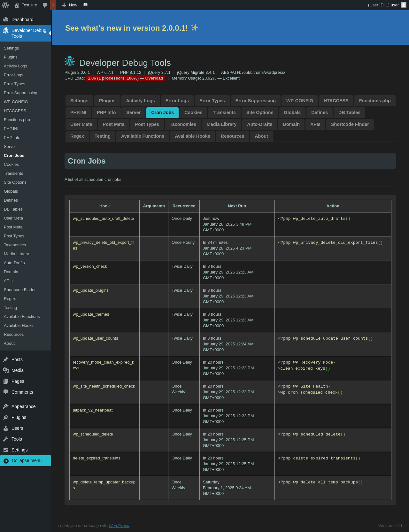The height and width of the screenshot is (532, 409).
Task: Click the book icon in admin bar
Action: pos(85,5)
